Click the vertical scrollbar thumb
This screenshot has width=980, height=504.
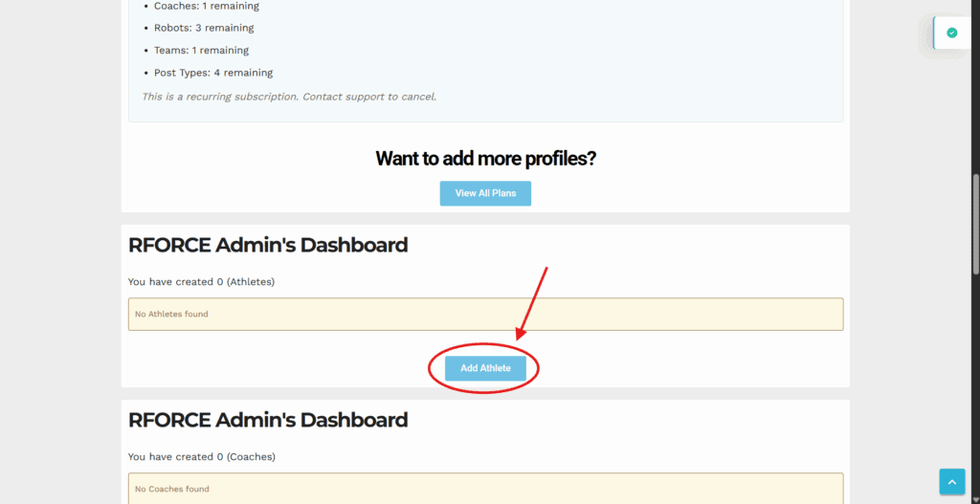pyautogui.click(x=975, y=223)
